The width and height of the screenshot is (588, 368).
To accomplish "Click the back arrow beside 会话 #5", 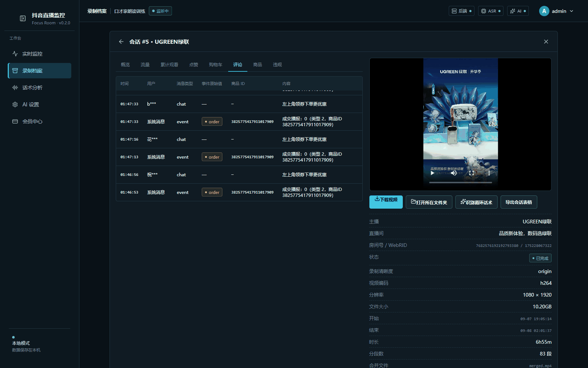I will (x=121, y=42).
